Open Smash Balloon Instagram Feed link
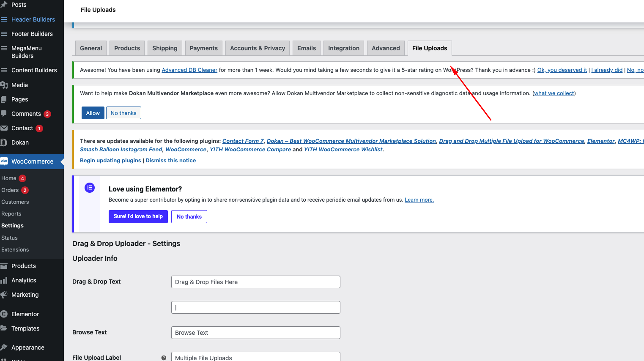 pyautogui.click(x=121, y=150)
